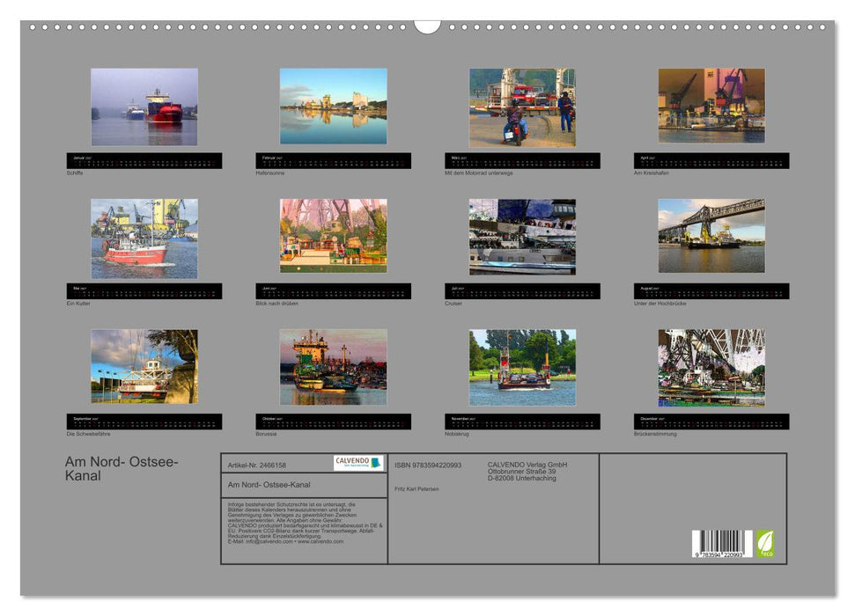Image resolution: width=855 pixels, height=616 pixels.
Task: Click the April calendar strip
Action: (711, 161)
